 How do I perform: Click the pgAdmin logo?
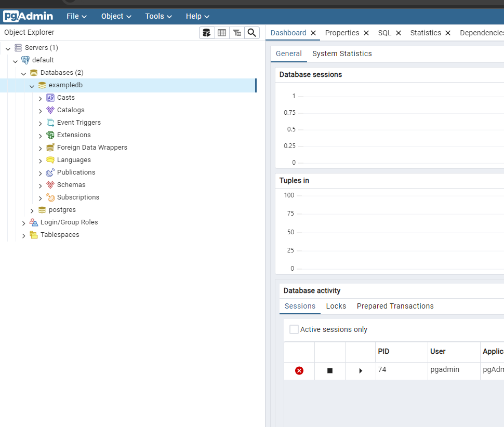pyautogui.click(x=28, y=16)
